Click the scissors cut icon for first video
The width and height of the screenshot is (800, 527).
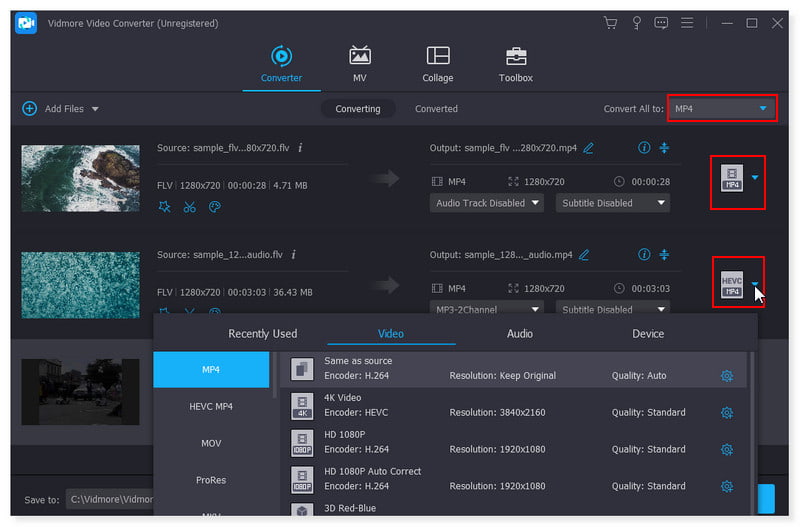[189, 207]
